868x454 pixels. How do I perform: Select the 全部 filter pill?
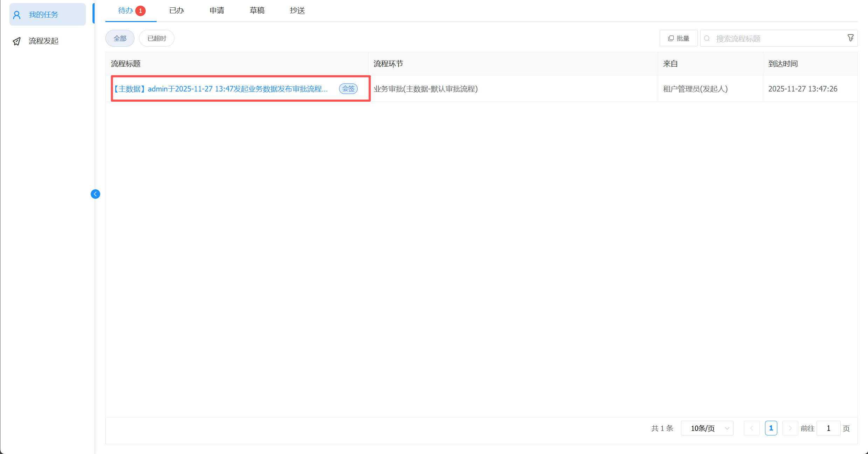pyautogui.click(x=120, y=39)
